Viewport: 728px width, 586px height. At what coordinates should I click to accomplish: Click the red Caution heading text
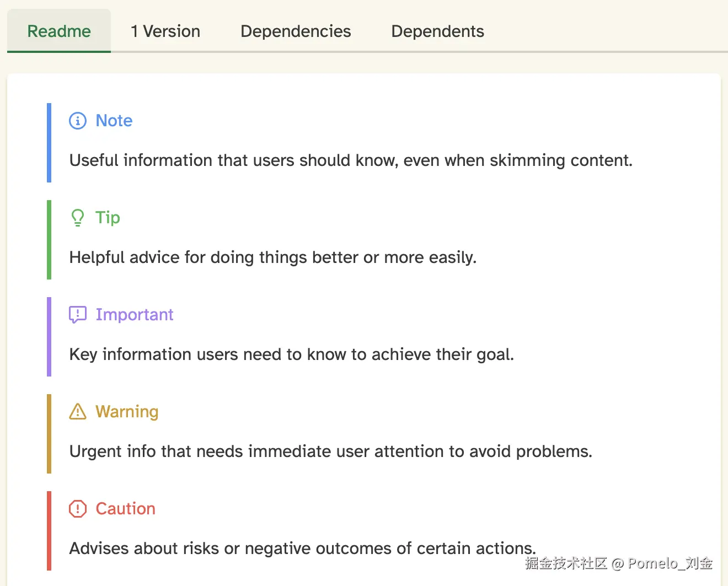pyautogui.click(x=126, y=509)
